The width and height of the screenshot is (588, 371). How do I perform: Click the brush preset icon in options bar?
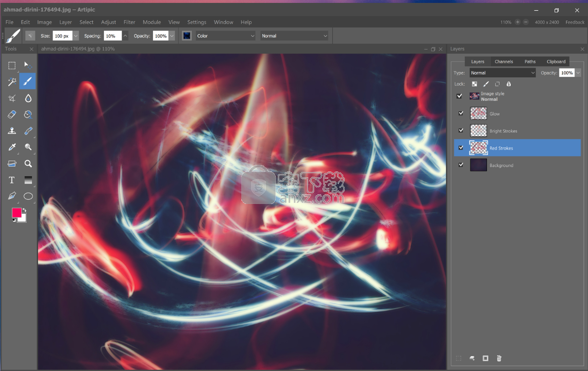(13, 36)
